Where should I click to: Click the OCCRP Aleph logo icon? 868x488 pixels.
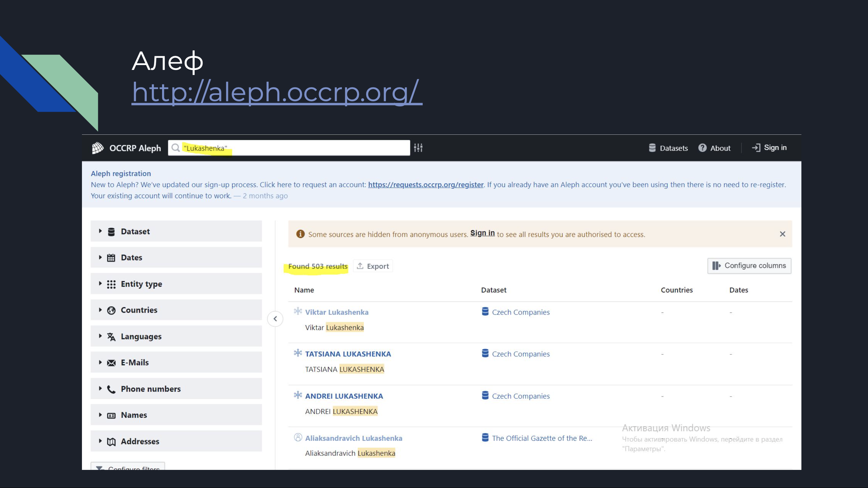click(x=98, y=148)
